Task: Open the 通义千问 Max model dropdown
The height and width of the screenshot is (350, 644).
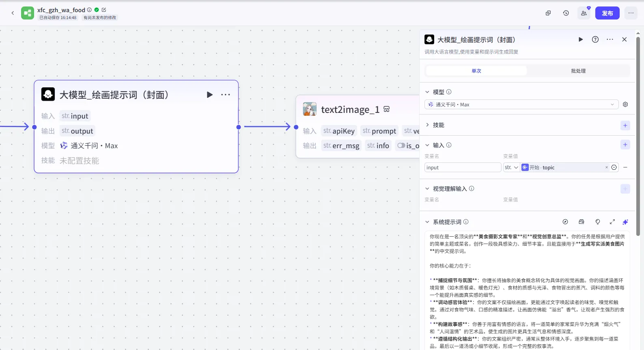Action: (x=521, y=104)
